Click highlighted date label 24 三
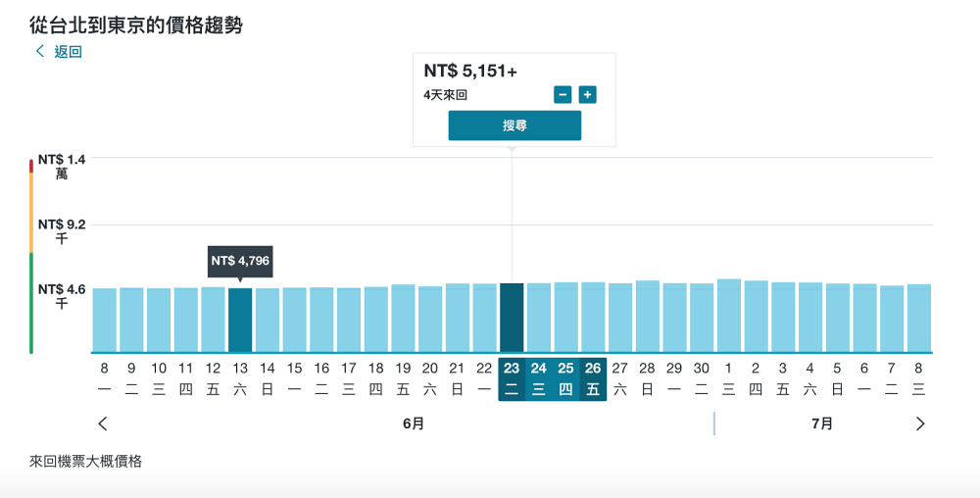The image size is (980, 498). tap(539, 379)
